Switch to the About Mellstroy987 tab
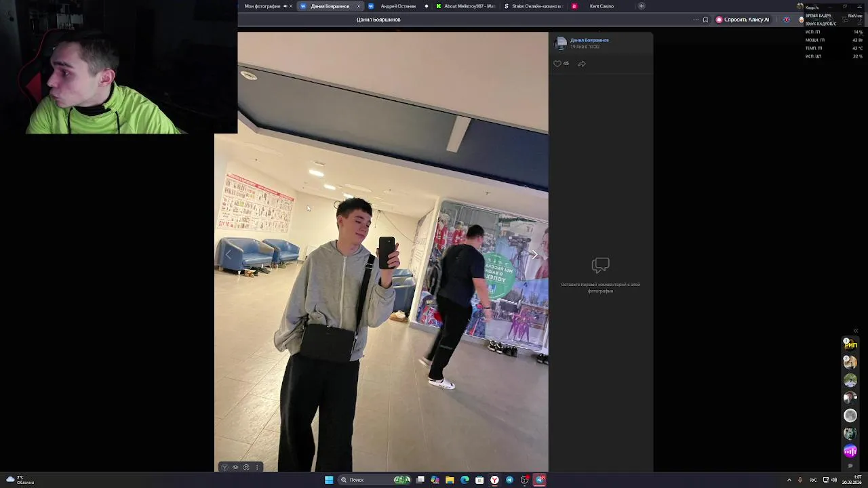Image resolution: width=868 pixels, height=488 pixels. point(466,6)
